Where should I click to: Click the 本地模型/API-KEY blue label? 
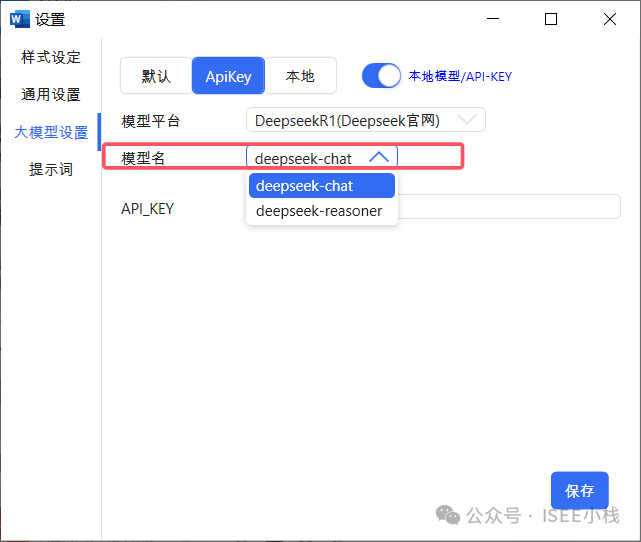point(460,76)
